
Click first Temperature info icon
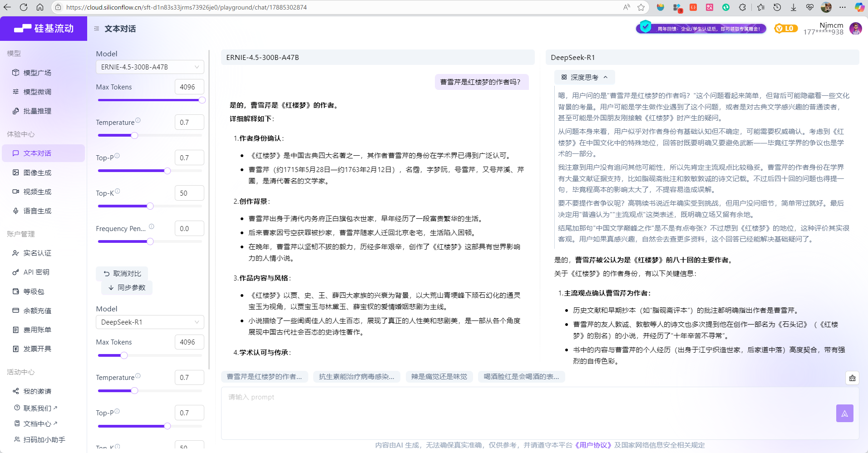[x=138, y=120]
